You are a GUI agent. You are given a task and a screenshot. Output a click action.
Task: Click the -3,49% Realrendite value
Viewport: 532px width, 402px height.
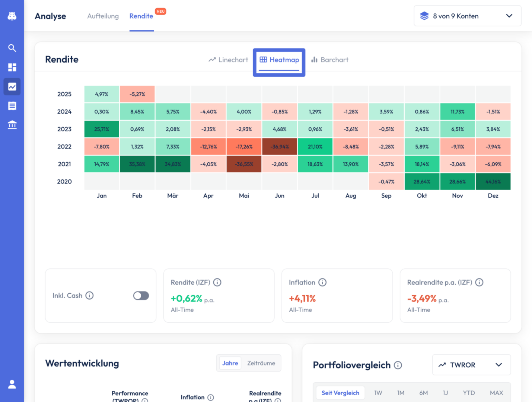click(422, 299)
